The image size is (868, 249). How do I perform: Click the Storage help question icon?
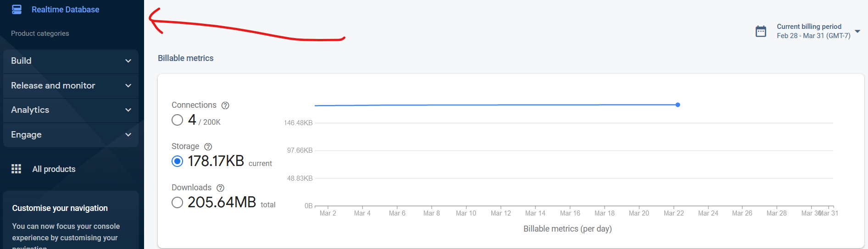pyautogui.click(x=208, y=147)
